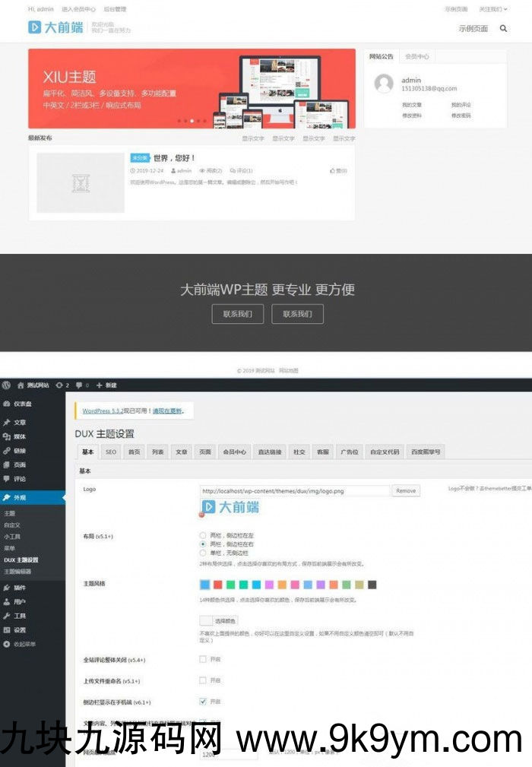Viewport: 532px width, 767px height.
Task: Pick the red theme color swatch
Action: point(217,585)
